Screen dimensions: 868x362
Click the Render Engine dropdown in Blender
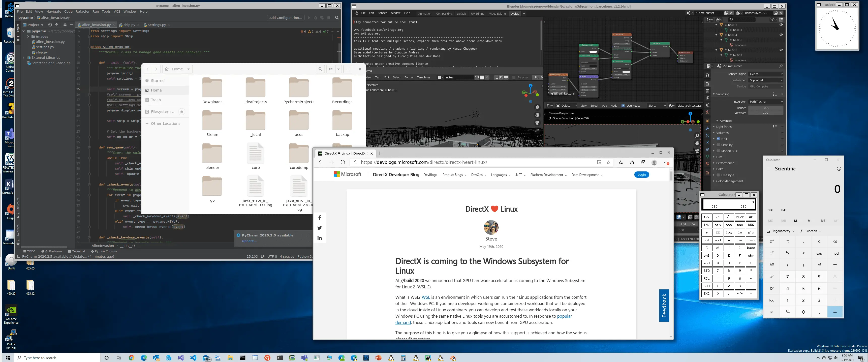tap(766, 74)
